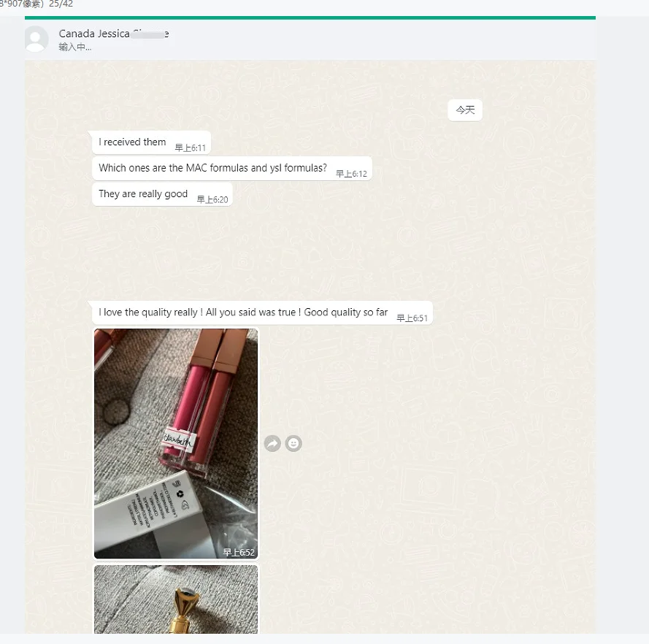Open the emoji reaction smiley icon
649x644 pixels.
(x=293, y=444)
